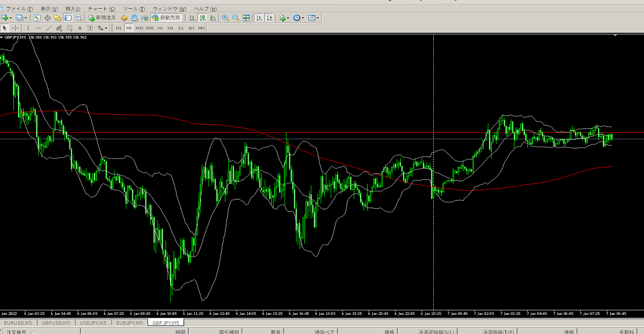Zoom out the chart
Screen dimensions: 644x334
[236, 17]
